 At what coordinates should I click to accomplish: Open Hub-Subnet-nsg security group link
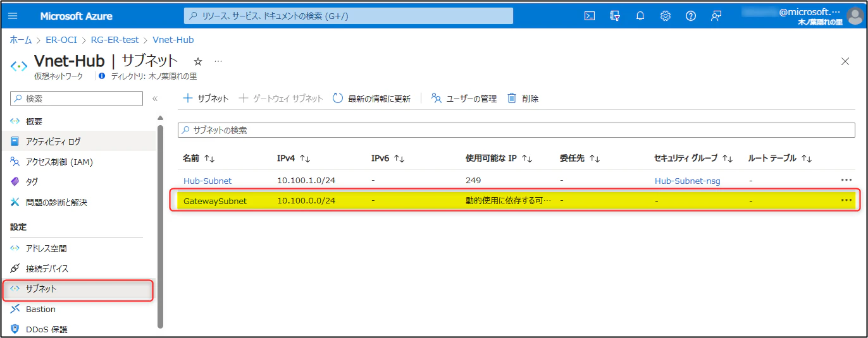pyautogui.click(x=688, y=181)
